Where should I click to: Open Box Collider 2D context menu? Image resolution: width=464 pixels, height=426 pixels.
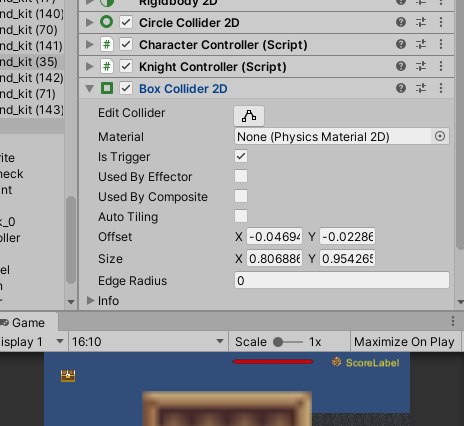pyautogui.click(x=441, y=88)
